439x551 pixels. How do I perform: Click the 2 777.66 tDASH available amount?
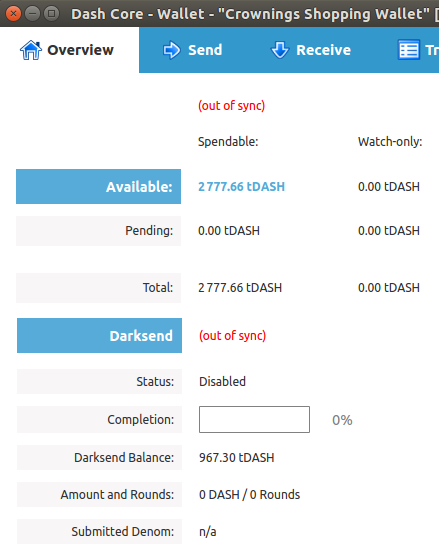pyautogui.click(x=241, y=187)
